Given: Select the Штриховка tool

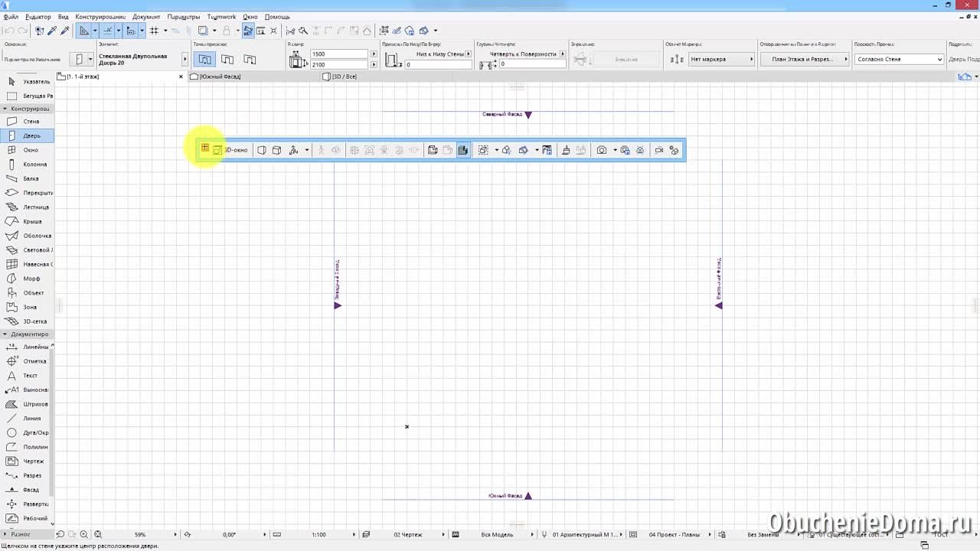Looking at the screenshot, I should pos(31,403).
